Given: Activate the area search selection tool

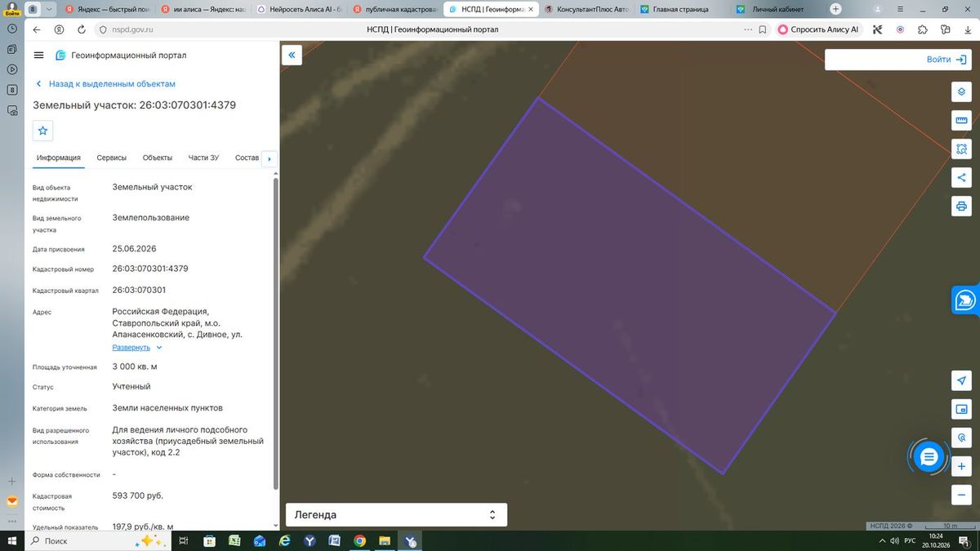Looking at the screenshot, I should [961, 149].
